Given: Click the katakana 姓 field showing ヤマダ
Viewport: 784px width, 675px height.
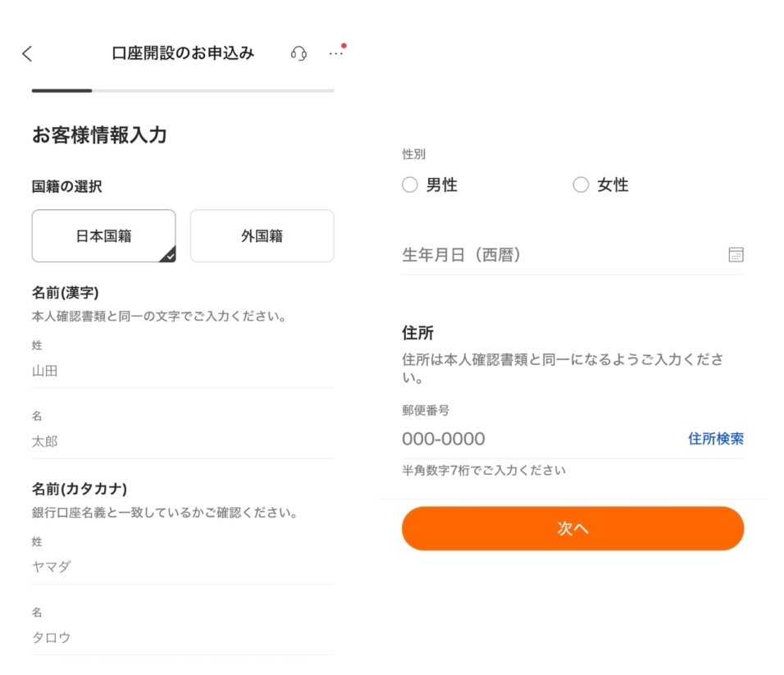Looking at the screenshot, I should 182,567.
